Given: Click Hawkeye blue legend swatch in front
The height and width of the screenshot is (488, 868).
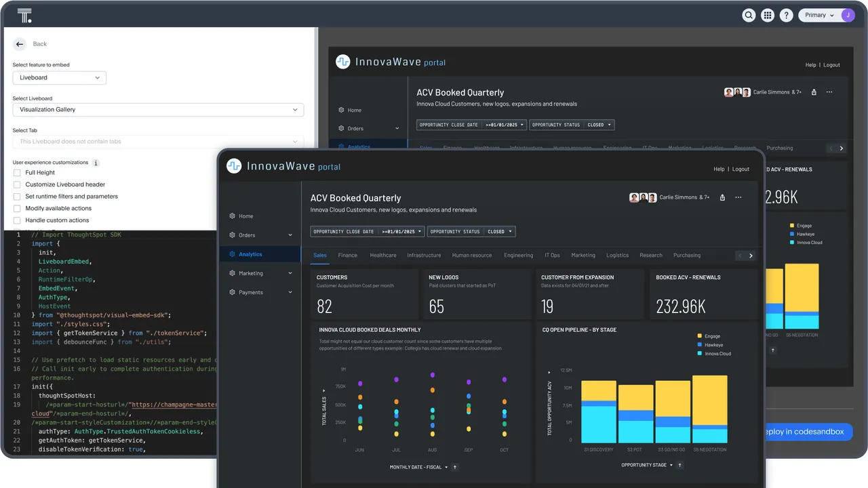Looking at the screenshot, I should (700, 345).
